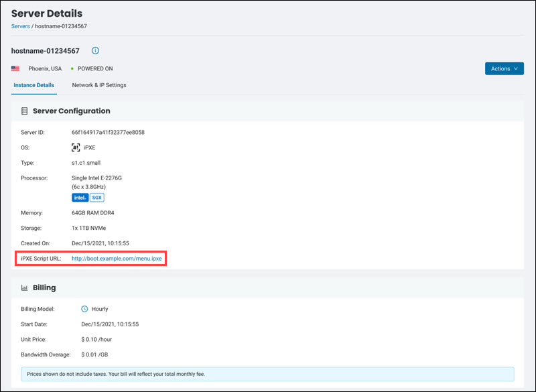Click the iPXE Script URL label
Image resolution: width=536 pixels, height=392 pixels.
41,259
